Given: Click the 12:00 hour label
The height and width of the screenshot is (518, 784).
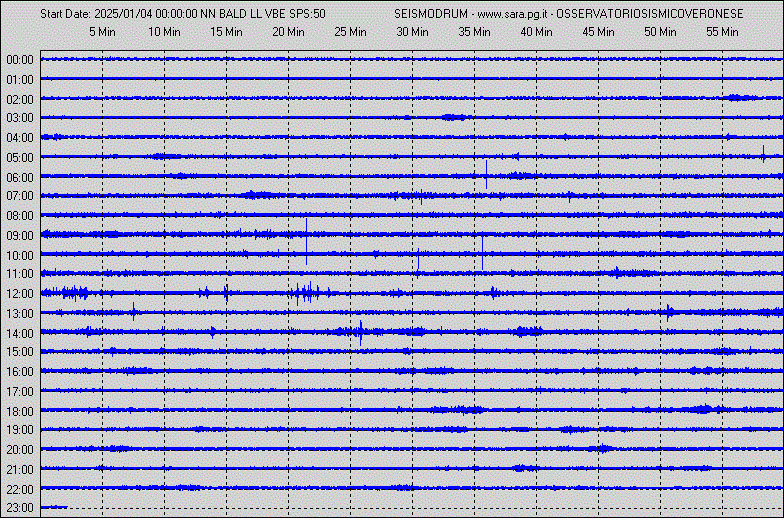Looking at the screenshot, I should [x=20, y=294].
